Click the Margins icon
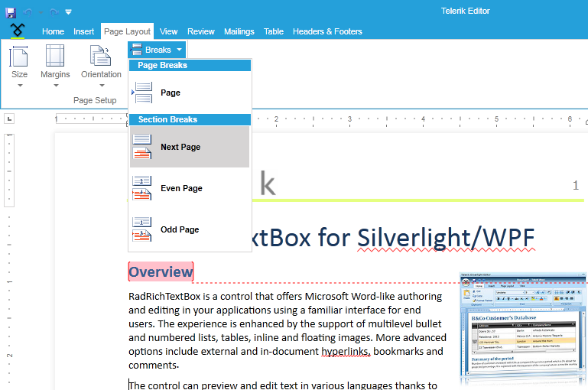This screenshot has width=588, height=390. click(x=55, y=56)
